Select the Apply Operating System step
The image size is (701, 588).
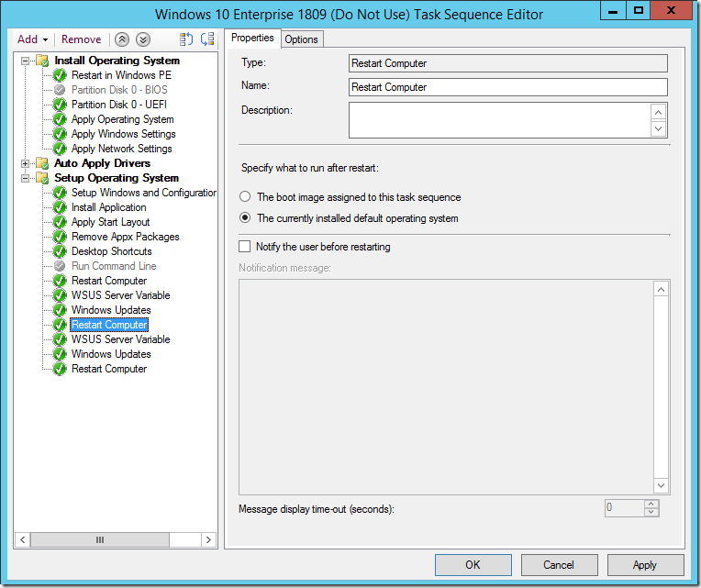click(x=123, y=119)
